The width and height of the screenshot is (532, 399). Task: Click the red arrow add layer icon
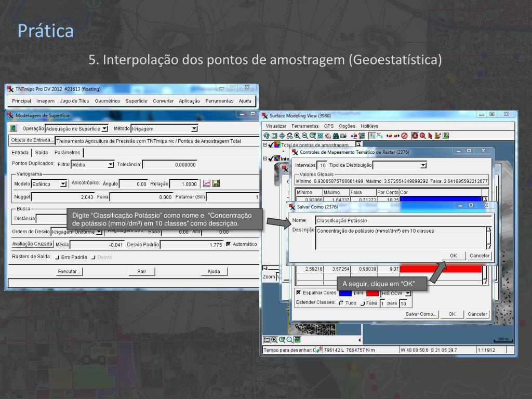[354, 136]
